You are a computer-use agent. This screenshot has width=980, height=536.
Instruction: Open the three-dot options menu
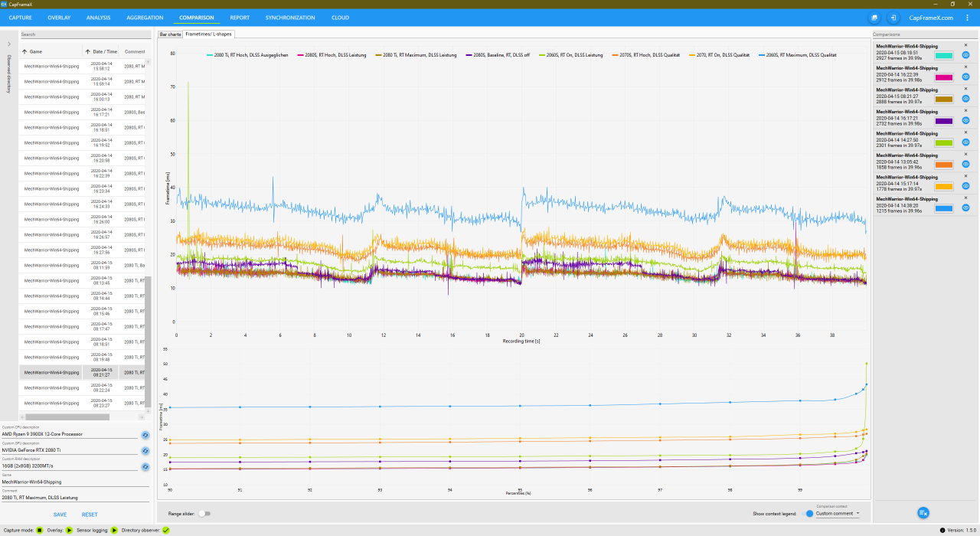click(x=967, y=18)
